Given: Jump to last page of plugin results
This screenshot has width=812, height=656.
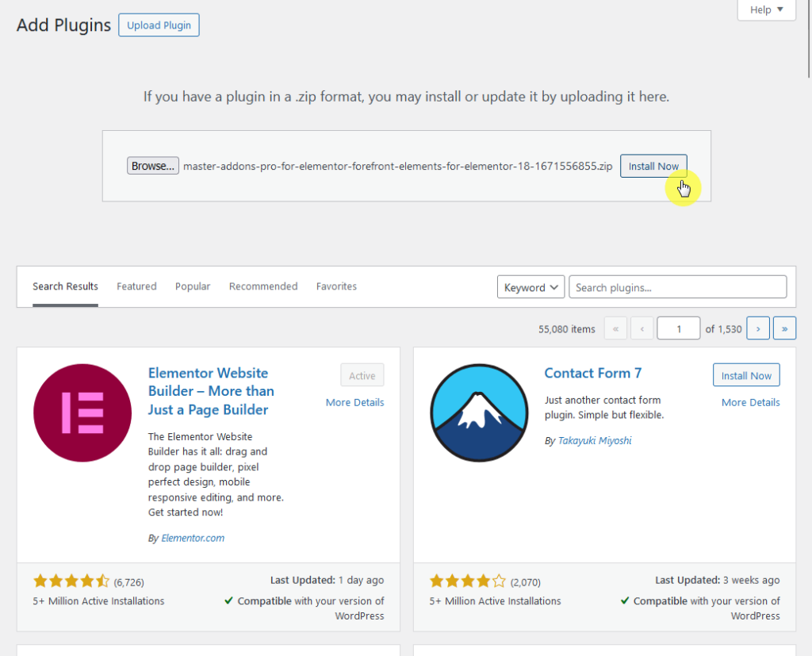Looking at the screenshot, I should tap(784, 328).
